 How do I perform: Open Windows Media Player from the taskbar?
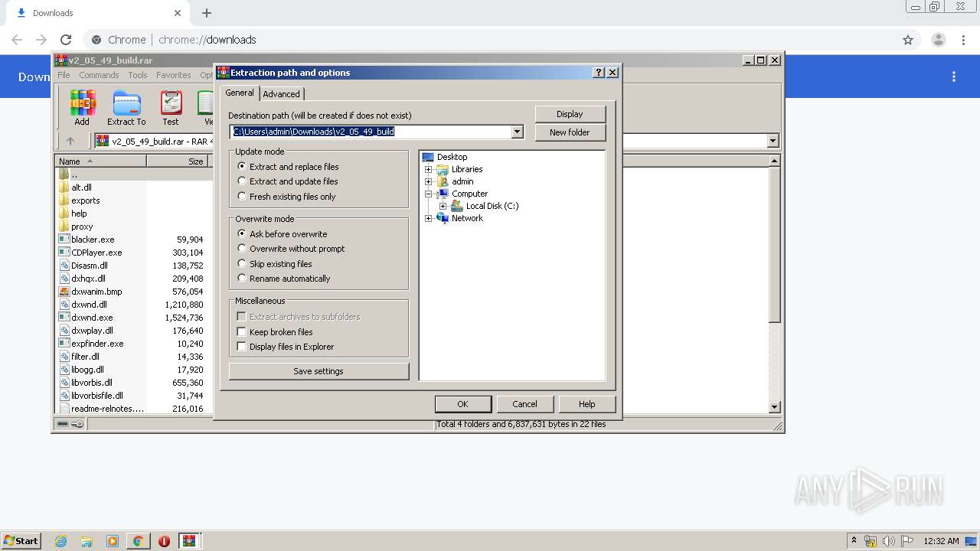pos(113,541)
